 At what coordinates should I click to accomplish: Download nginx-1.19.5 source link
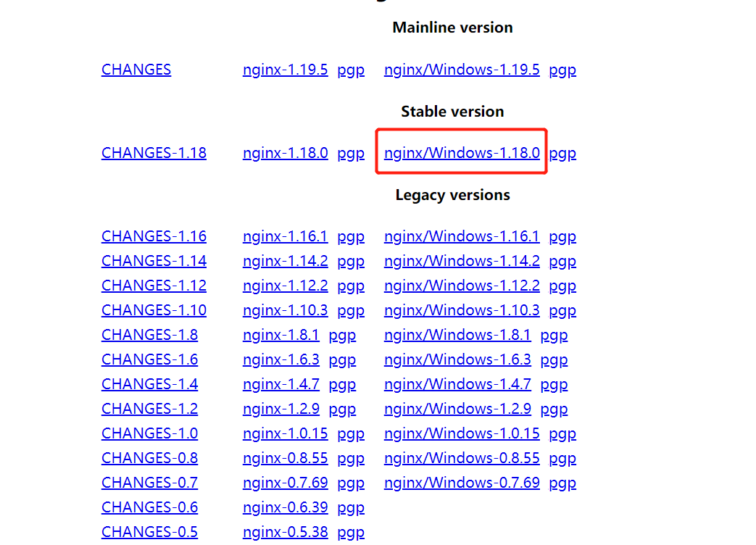click(286, 70)
